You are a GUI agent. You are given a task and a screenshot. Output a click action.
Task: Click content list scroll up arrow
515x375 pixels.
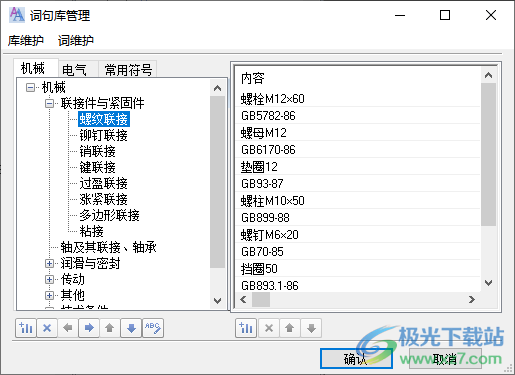(488, 75)
